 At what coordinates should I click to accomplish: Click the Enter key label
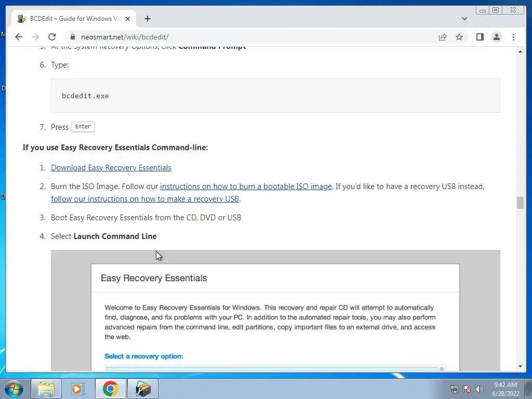[83, 127]
